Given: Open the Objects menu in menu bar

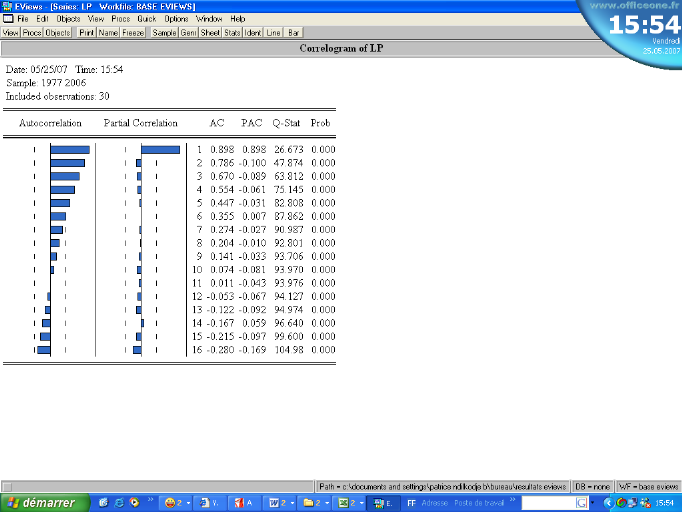Looking at the screenshot, I should pyautogui.click(x=68, y=19).
